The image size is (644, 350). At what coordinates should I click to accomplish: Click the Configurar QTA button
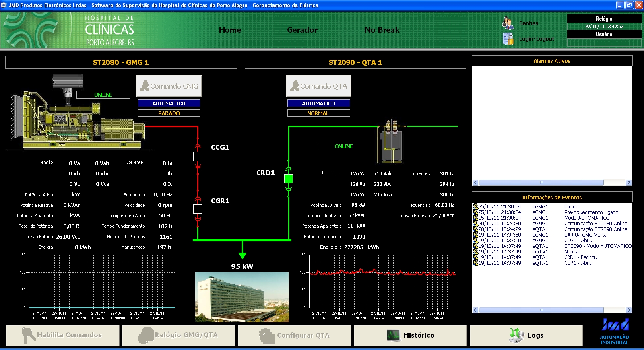point(294,335)
